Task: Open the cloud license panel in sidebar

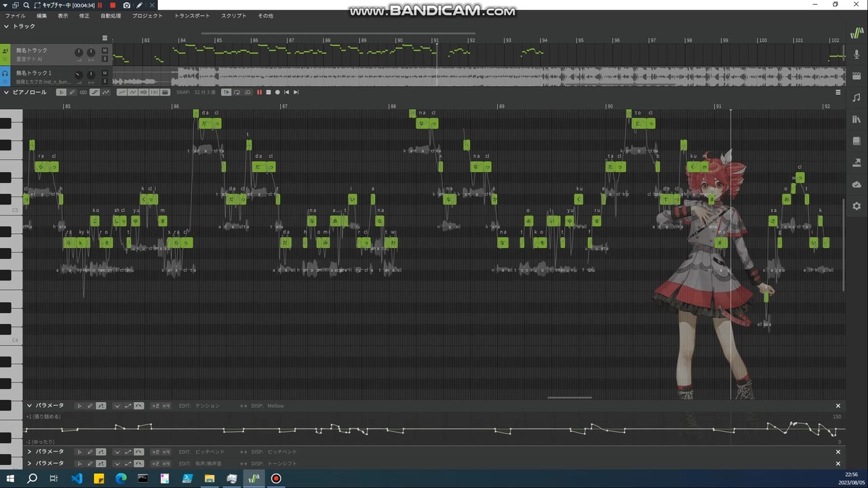Action: 856,184
